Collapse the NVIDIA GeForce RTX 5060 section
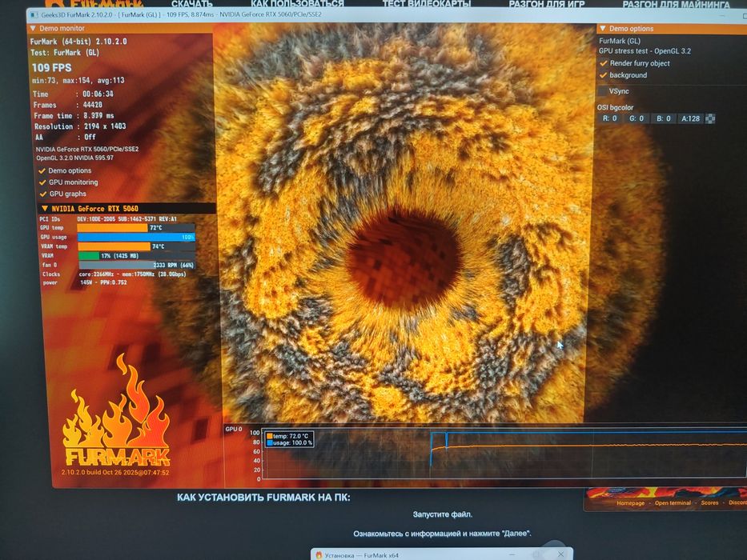 click(44, 208)
